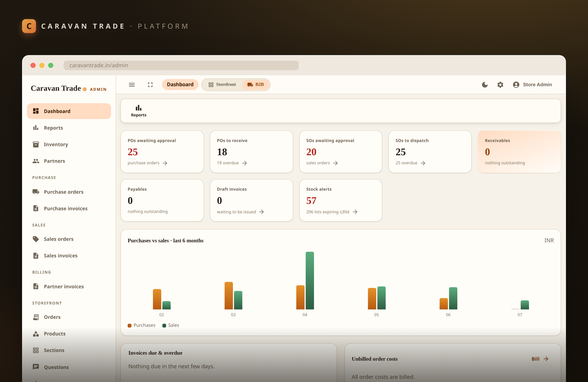Open Products in the sidebar
588x382 pixels.
click(x=69, y=334)
